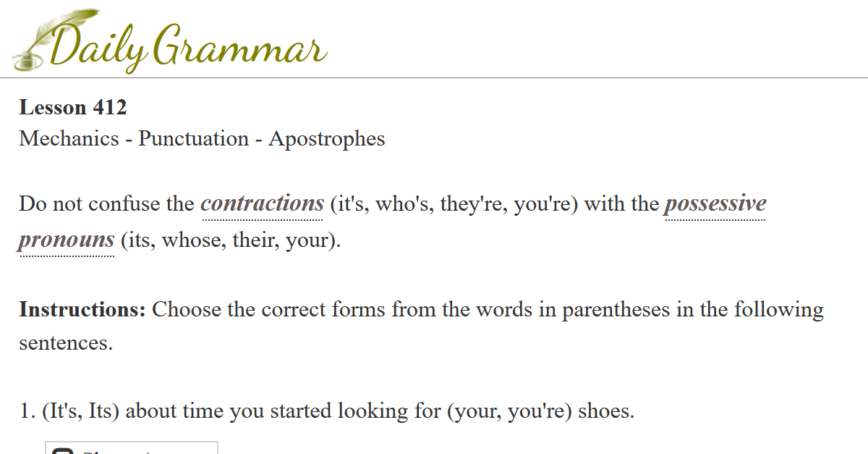This screenshot has height=454, width=868.
Task: Click "Mechanics" in the lesson subtitle
Action: [x=69, y=138]
